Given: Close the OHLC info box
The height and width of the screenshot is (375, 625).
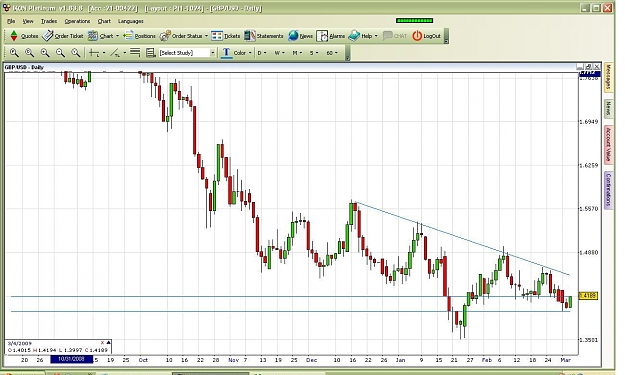Looking at the screenshot, I should tap(102, 343).
